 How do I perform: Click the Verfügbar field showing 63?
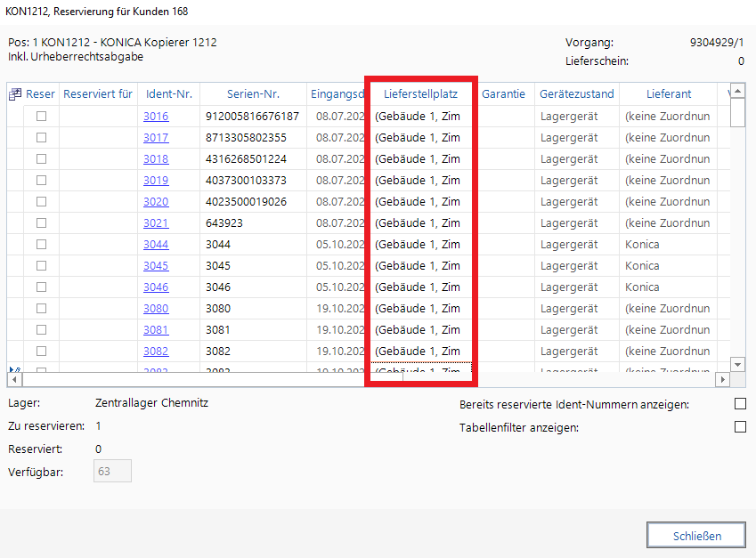tap(112, 472)
